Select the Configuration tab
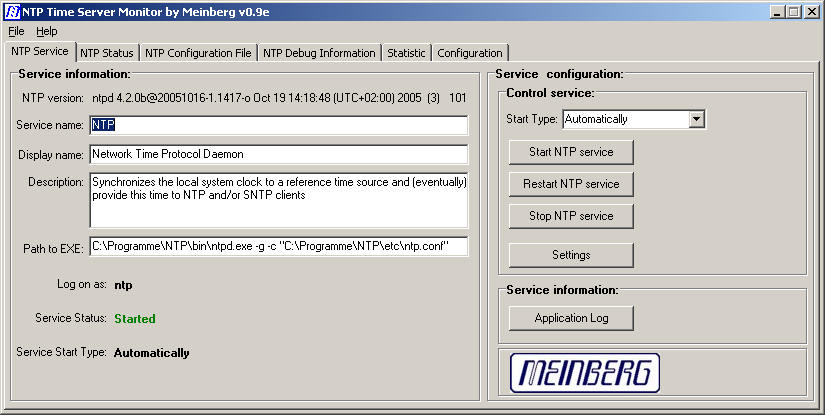 click(470, 53)
